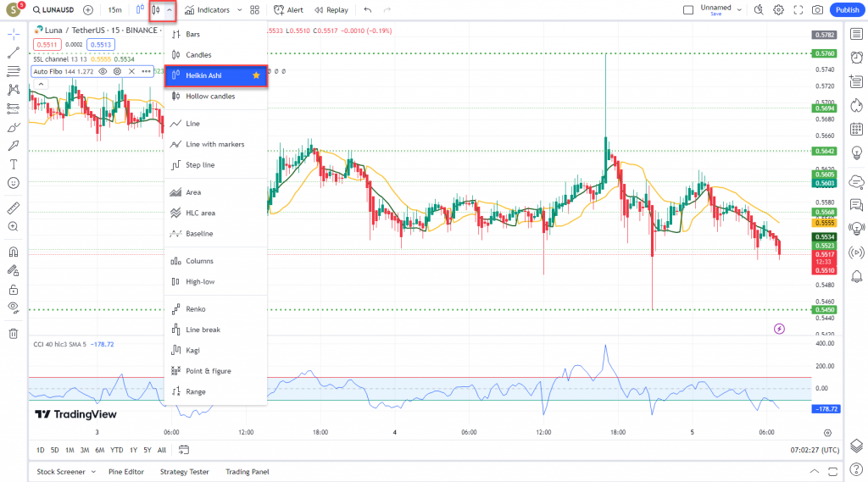868x482 pixels.
Task: Select the ruler measure tool
Action: pyautogui.click(x=14, y=208)
